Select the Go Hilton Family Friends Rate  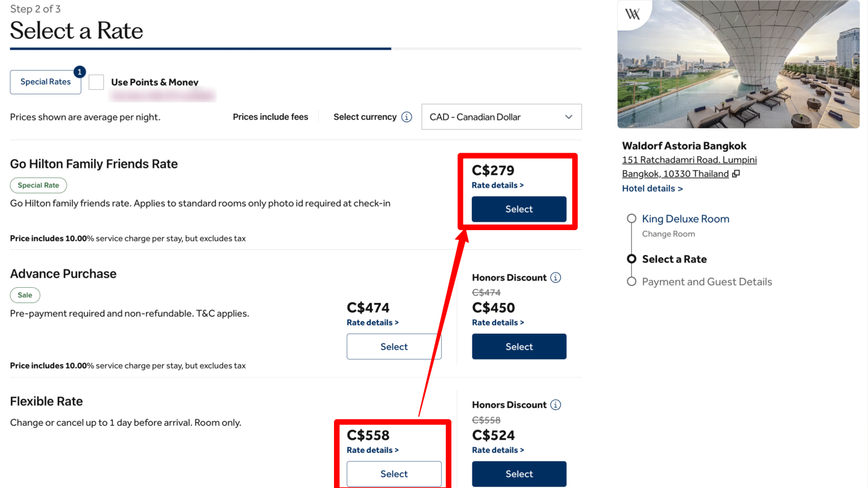pyautogui.click(x=519, y=209)
